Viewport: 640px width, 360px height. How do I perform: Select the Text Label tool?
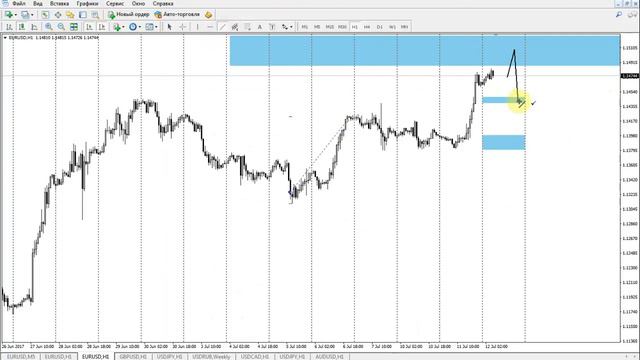272,27
